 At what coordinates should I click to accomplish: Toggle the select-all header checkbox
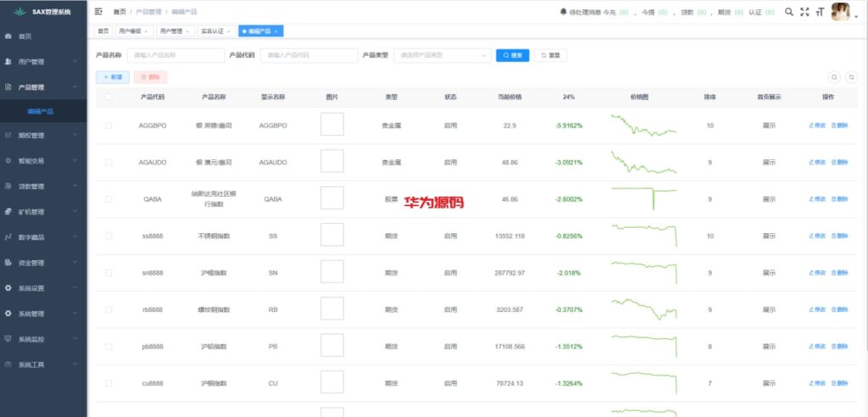pyautogui.click(x=108, y=97)
